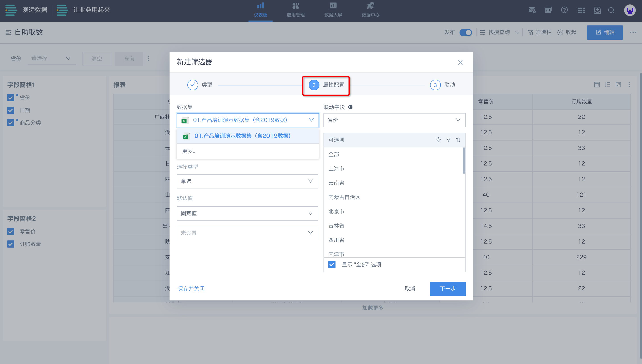
Task: Select 更多... in dataset dropdown list
Action: coord(189,151)
